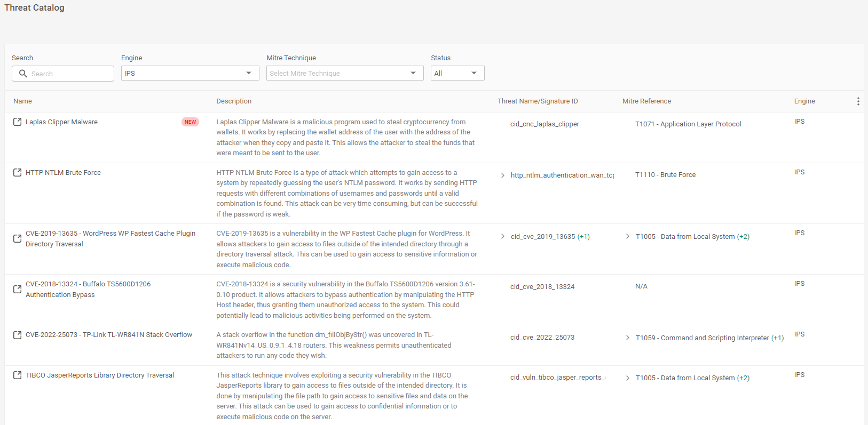The image size is (868, 425).
Task: Open Laplas Clipper Malware external link icon
Action: click(x=17, y=122)
